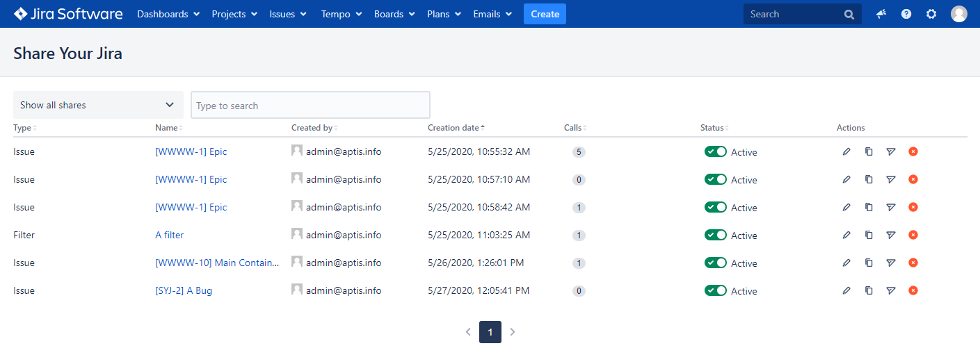This screenshot has height=355, width=980.
Task: Open the Dashboards menu
Action: [168, 14]
